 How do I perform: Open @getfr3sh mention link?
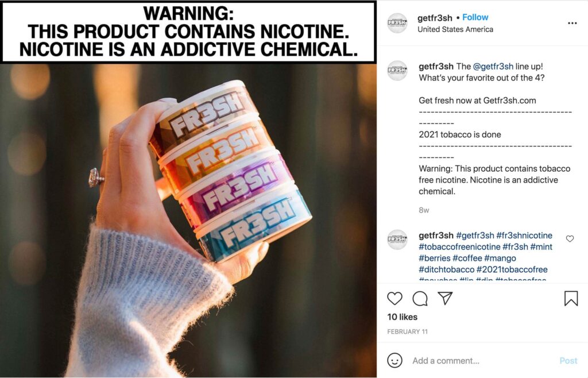493,67
